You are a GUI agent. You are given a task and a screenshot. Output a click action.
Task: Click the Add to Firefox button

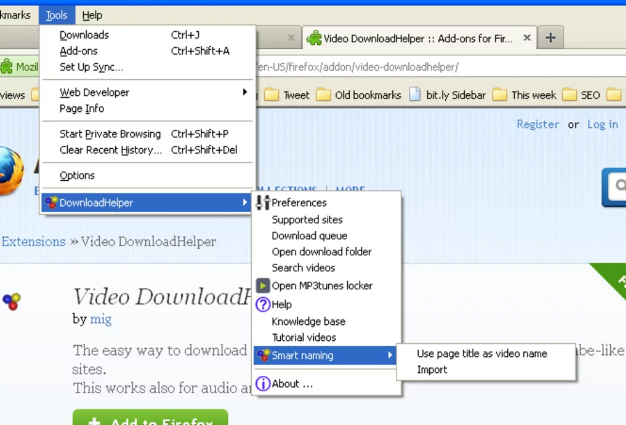coord(150,417)
